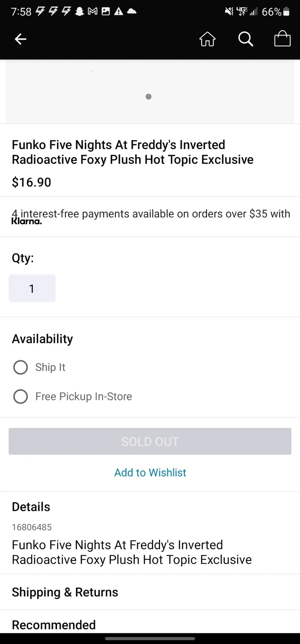Expand the Details section header
The image size is (300, 644).
point(31,507)
